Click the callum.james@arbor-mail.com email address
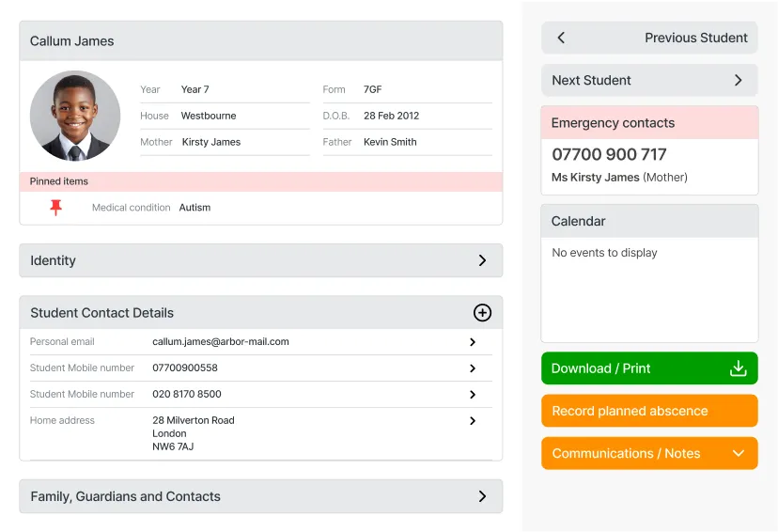Image resolution: width=778 pixels, height=532 pixels. click(x=221, y=342)
